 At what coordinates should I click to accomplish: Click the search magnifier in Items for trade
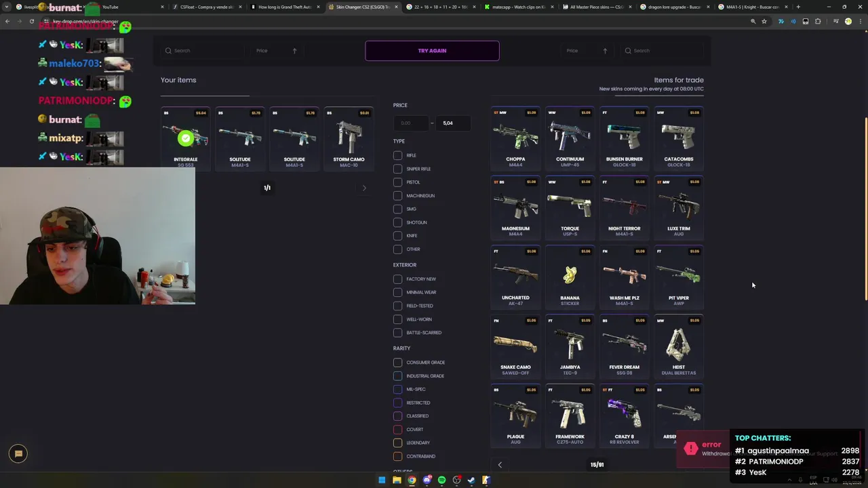coord(628,50)
